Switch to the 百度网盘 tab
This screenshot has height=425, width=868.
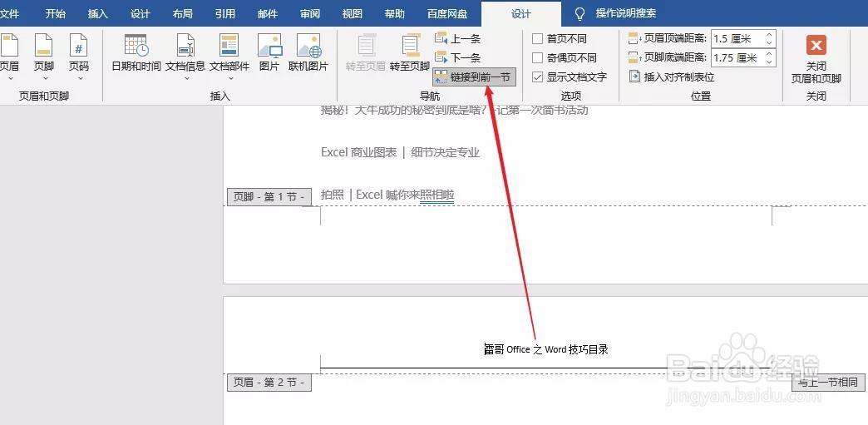(x=446, y=14)
